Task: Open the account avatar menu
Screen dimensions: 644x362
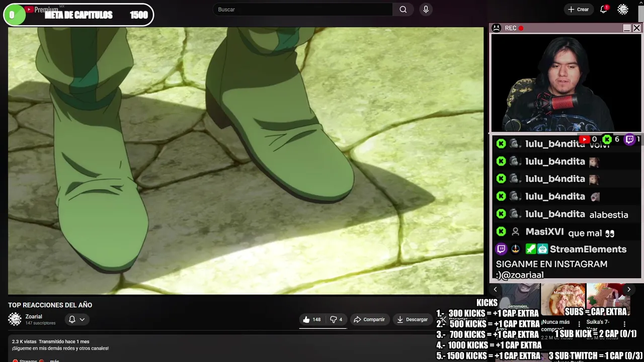Action: click(623, 10)
